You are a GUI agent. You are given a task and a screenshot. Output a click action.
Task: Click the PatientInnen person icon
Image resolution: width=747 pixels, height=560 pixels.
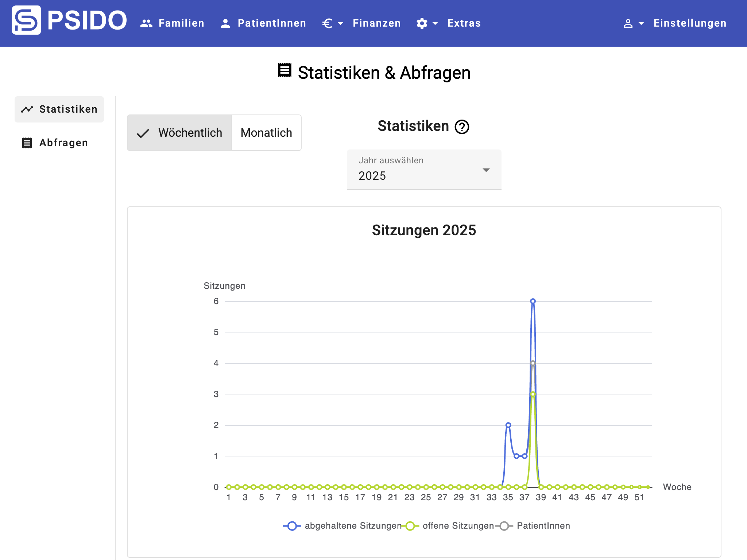tap(225, 23)
